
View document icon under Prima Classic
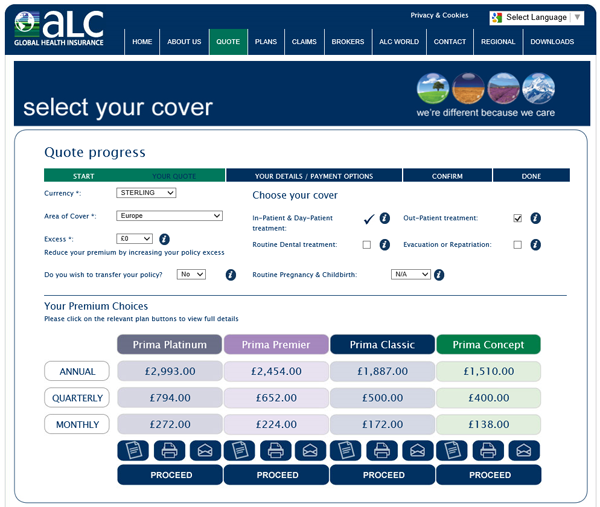click(346, 450)
